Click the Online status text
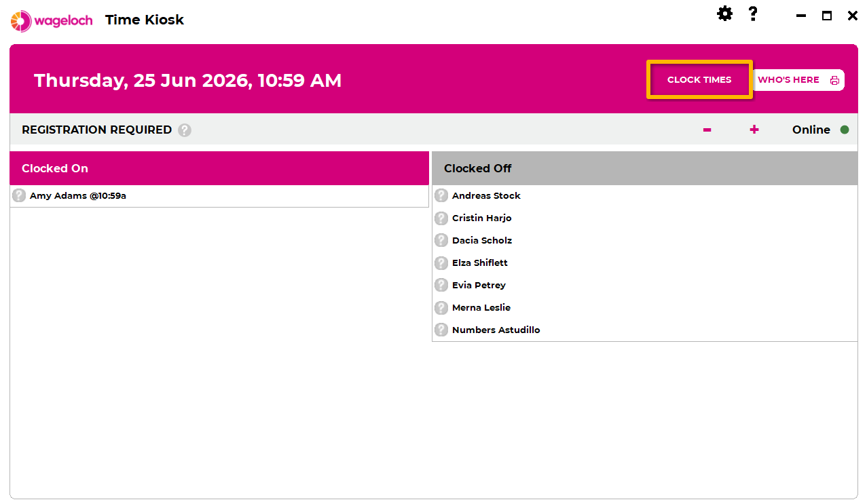Screen dimensions: 867x504 coord(811,130)
